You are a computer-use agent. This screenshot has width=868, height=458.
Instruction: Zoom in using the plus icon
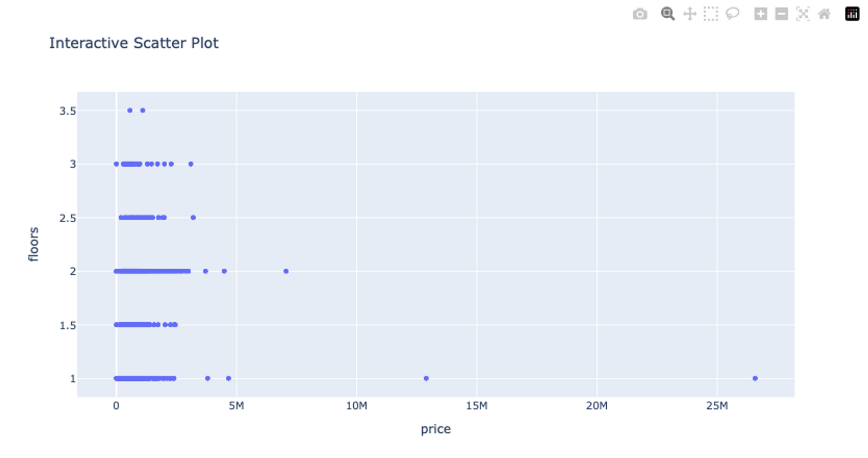click(760, 14)
